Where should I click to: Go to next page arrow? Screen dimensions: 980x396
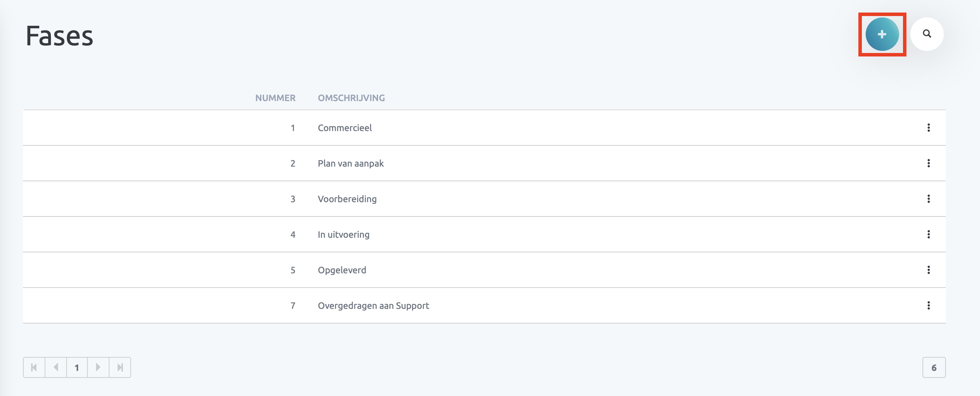(x=98, y=367)
